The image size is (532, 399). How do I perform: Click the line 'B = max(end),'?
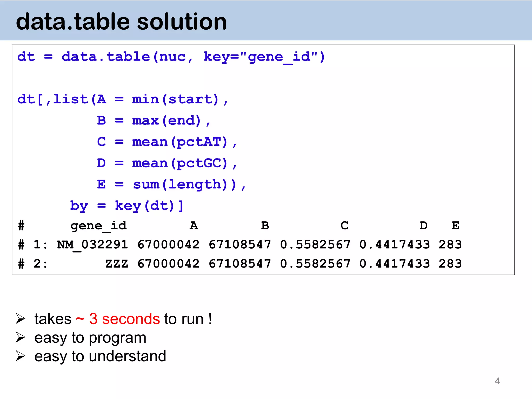point(154,121)
